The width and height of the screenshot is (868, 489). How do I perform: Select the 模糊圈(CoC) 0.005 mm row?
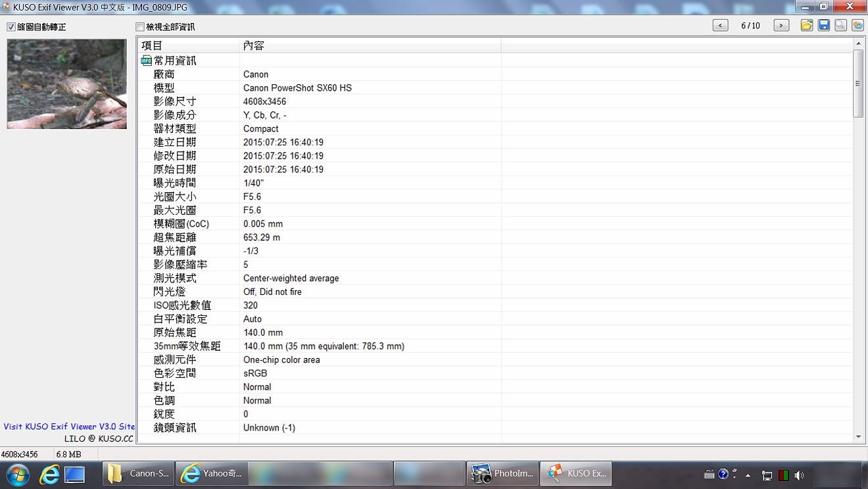[494, 224]
